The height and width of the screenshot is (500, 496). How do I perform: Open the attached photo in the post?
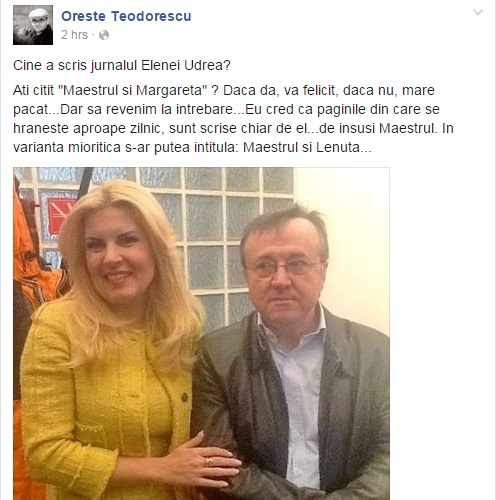click(x=201, y=333)
